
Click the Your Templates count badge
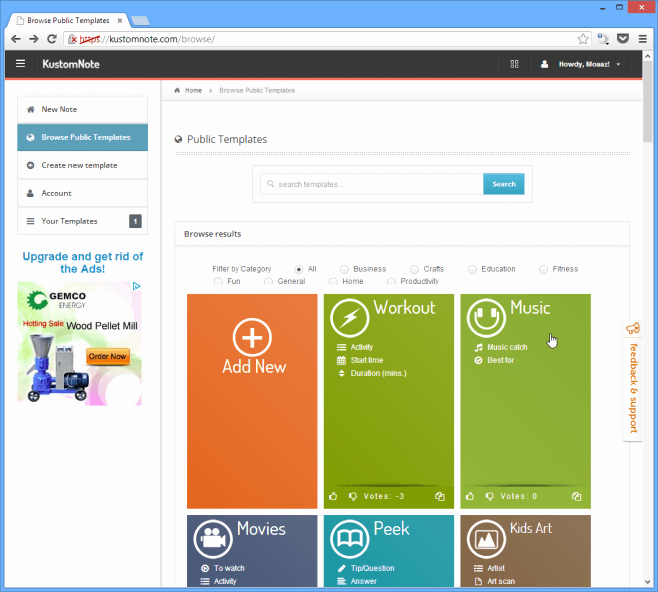coord(135,221)
